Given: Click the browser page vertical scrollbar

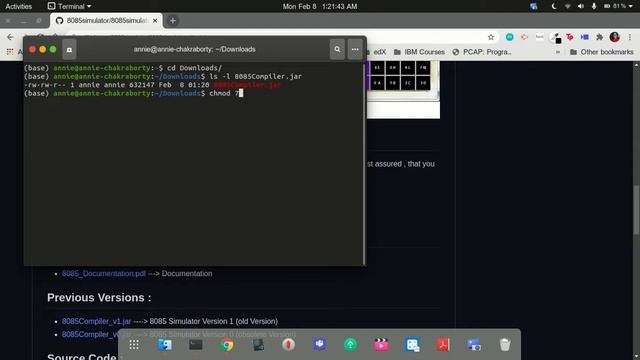Looking at the screenshot, I should tap(636, 210).
